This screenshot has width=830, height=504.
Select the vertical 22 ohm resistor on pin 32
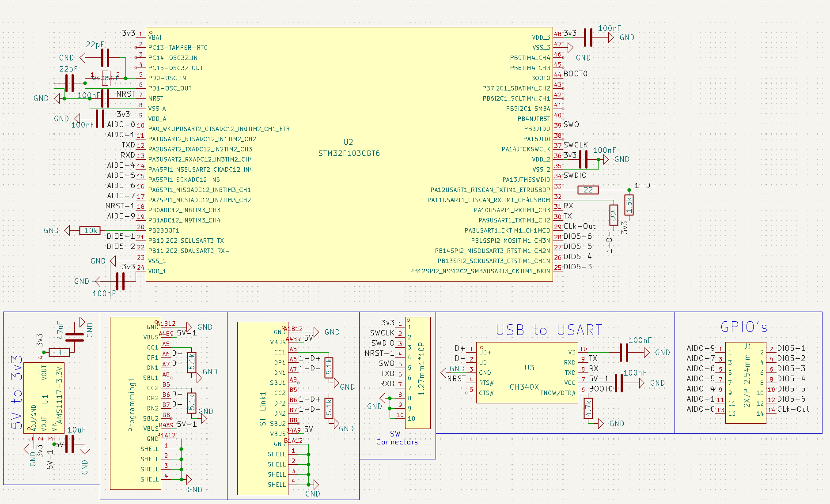(613, 215)
